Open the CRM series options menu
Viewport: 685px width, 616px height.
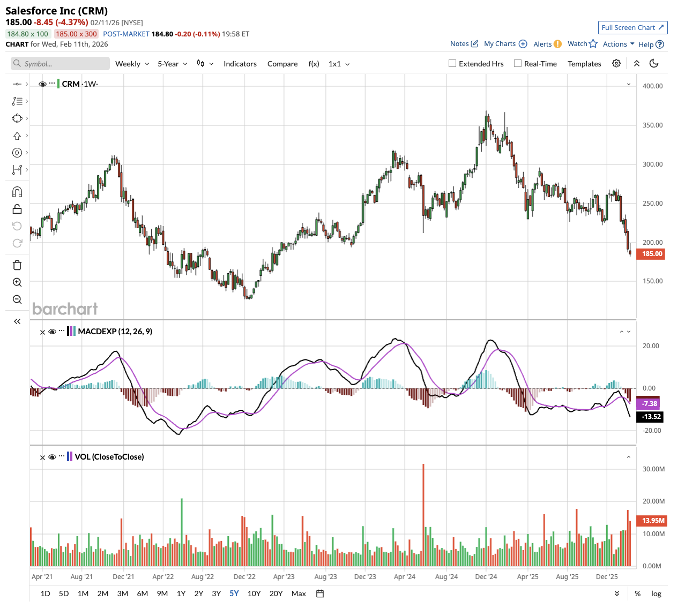52,84
